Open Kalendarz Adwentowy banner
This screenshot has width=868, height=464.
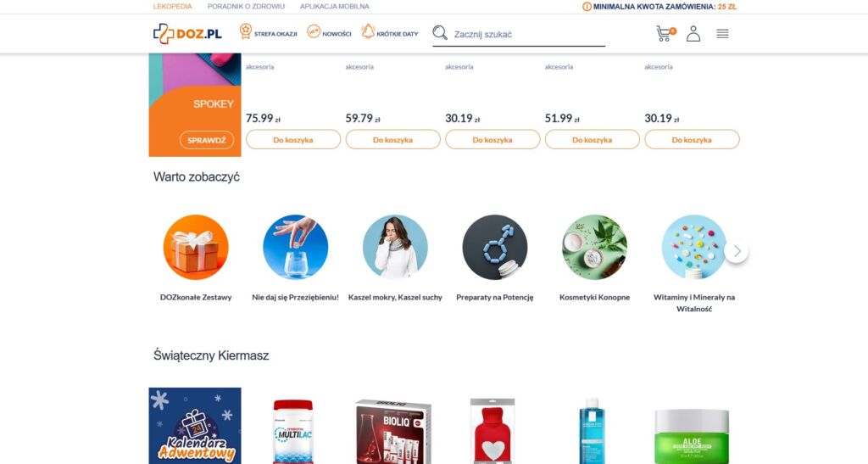(x=195, y=425)
